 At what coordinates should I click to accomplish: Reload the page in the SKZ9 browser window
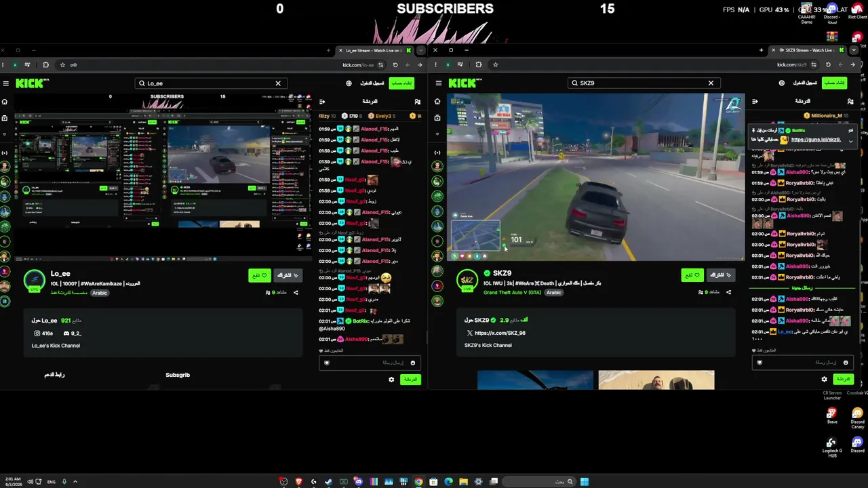(x=828, y=65)
